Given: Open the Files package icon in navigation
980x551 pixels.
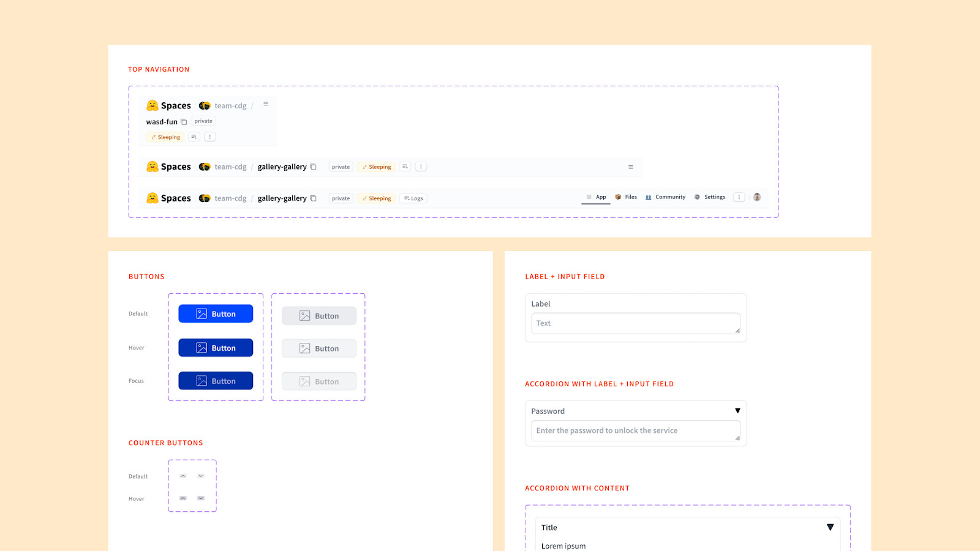Looking at the screenshot, I should click(619, 197).
